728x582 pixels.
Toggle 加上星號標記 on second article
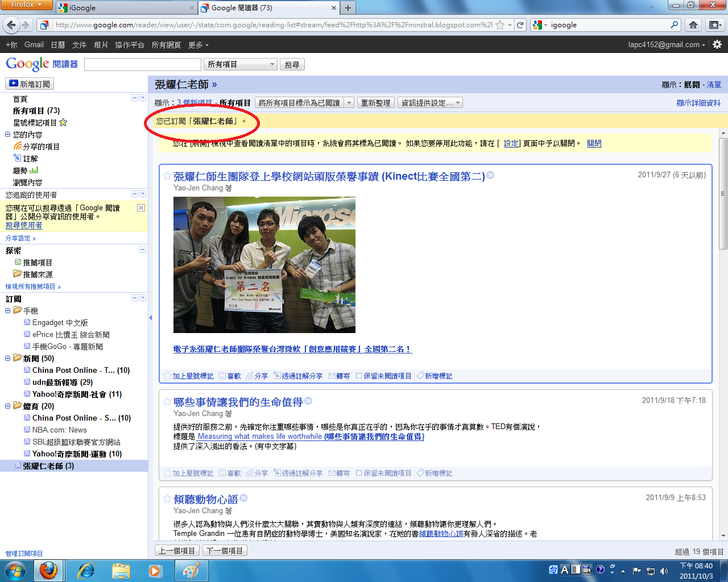pyautogui.click(x=188, y=473)
